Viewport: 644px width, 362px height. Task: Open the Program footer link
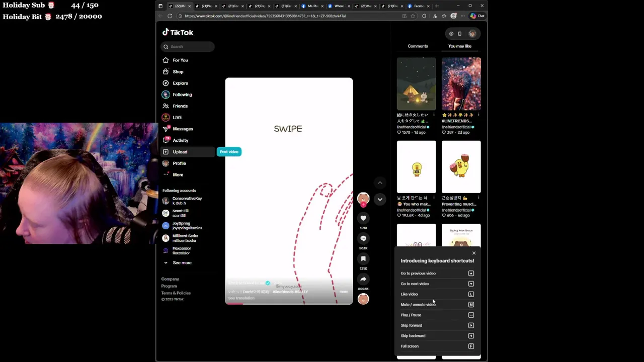tap(169, 286)
